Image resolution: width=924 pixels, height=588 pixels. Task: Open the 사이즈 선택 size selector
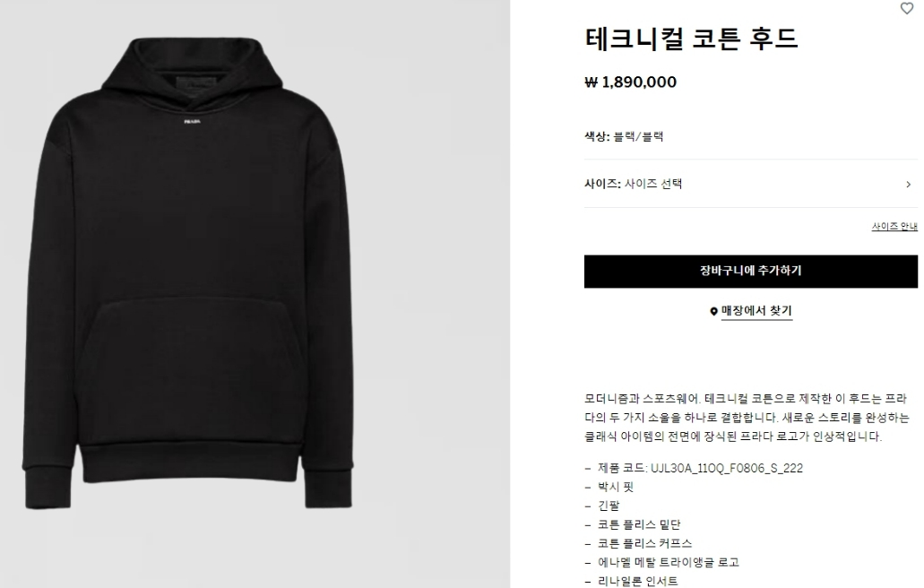[x=751, y=184]
